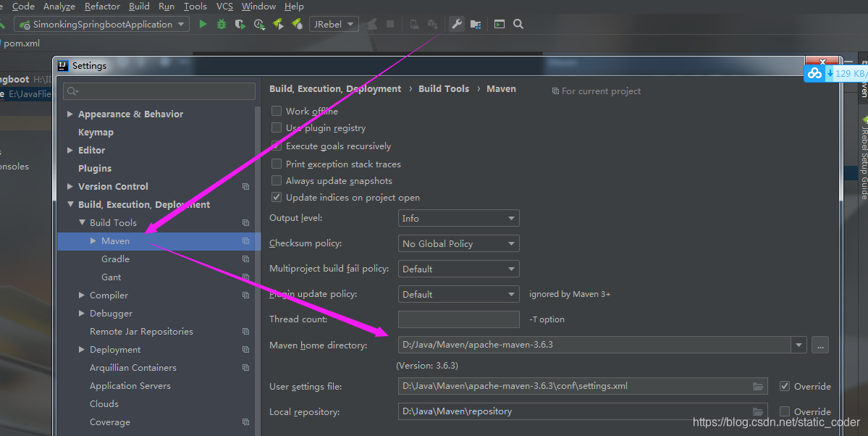Collapse the Build Tools node
Image resolution: width=868 pixels, height=436 pixels.
pos(82,223)
